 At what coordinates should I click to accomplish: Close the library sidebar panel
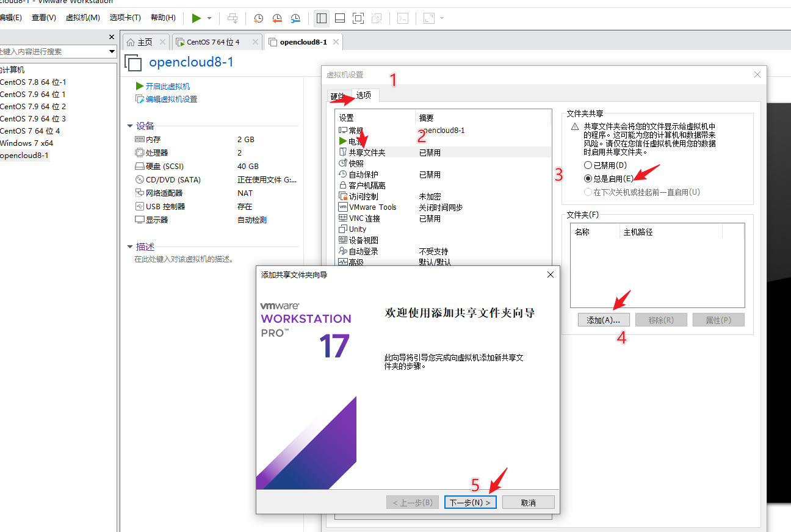pyautogui.click(x=112, y=37)
